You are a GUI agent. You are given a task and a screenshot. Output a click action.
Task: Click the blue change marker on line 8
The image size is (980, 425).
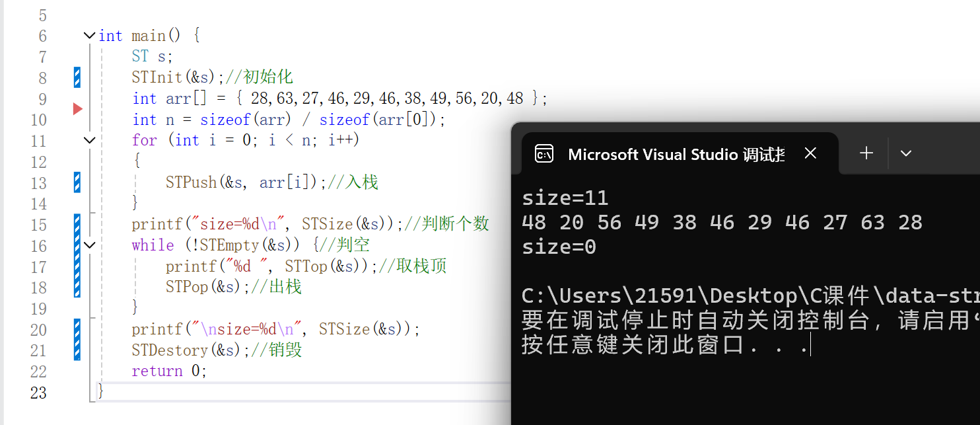click(x=77, y=77)
